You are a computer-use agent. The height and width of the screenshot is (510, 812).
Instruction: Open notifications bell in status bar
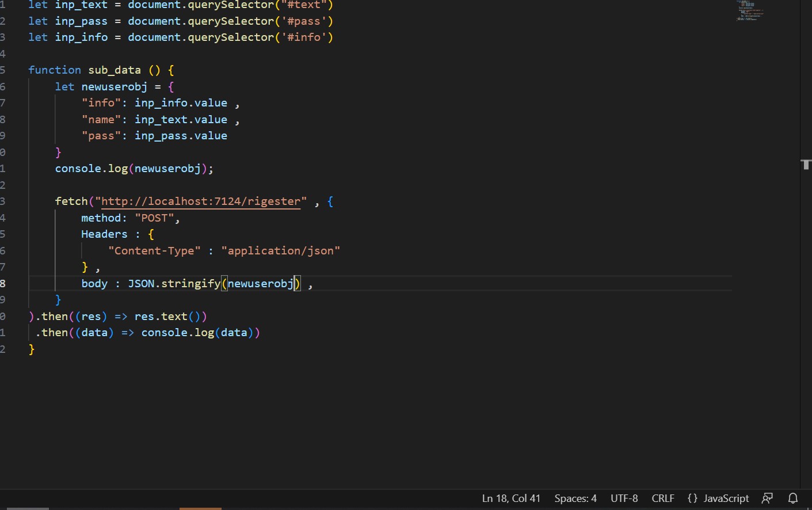tap(793, 498)
